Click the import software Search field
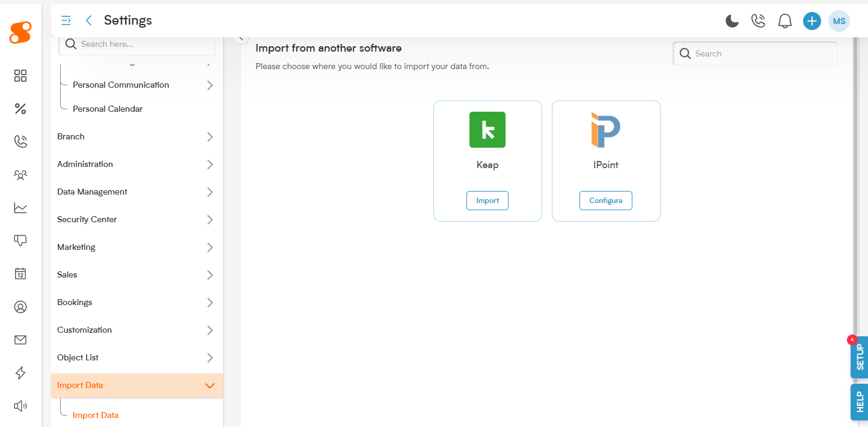 point(755,53)
